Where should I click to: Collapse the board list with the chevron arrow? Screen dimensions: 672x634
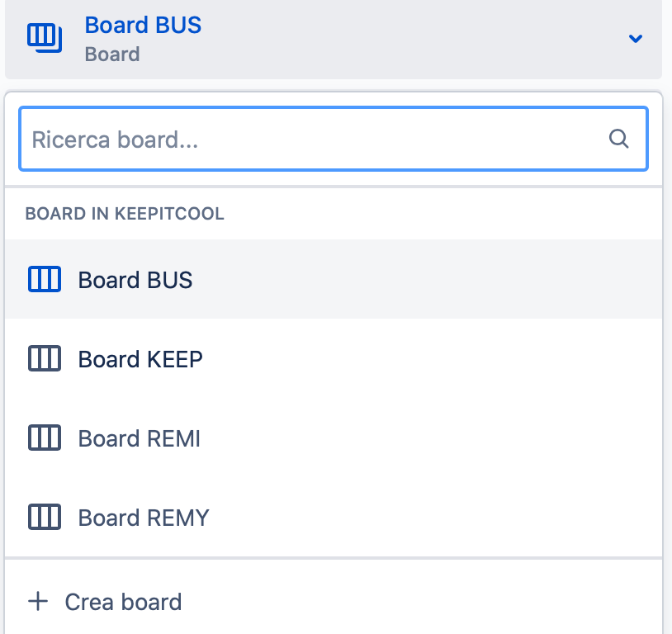(x=635, y=39)
